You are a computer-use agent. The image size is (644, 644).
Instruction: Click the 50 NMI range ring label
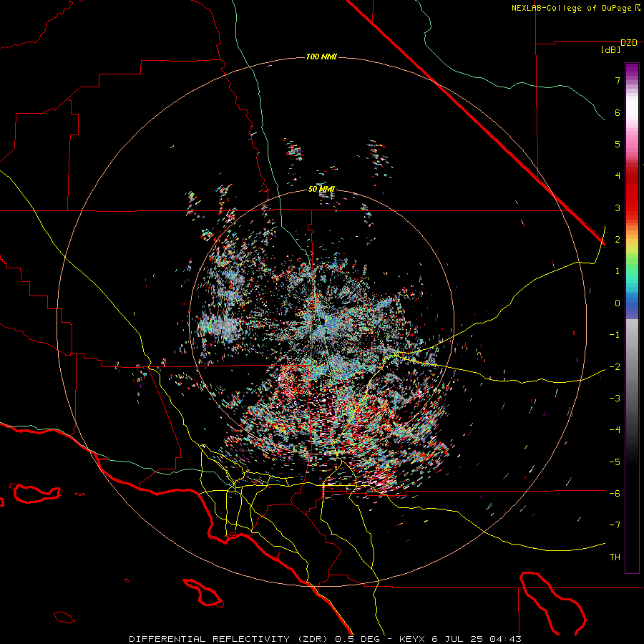[321, 190]
